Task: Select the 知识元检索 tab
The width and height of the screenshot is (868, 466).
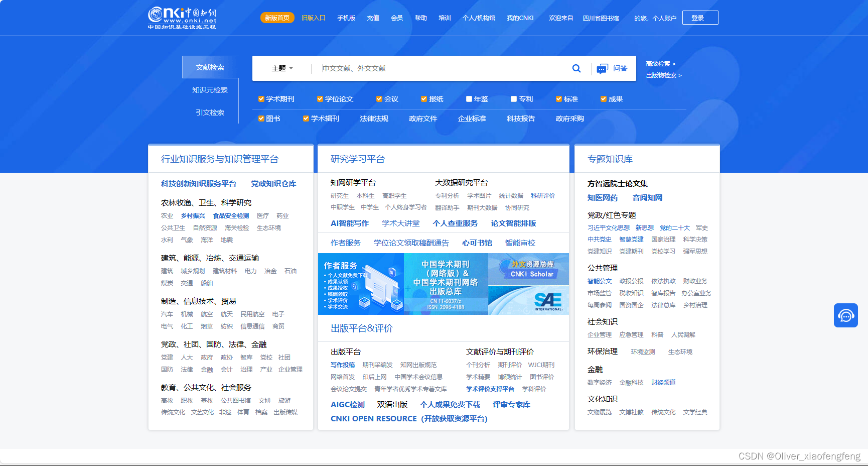Action: coord(210,90)
